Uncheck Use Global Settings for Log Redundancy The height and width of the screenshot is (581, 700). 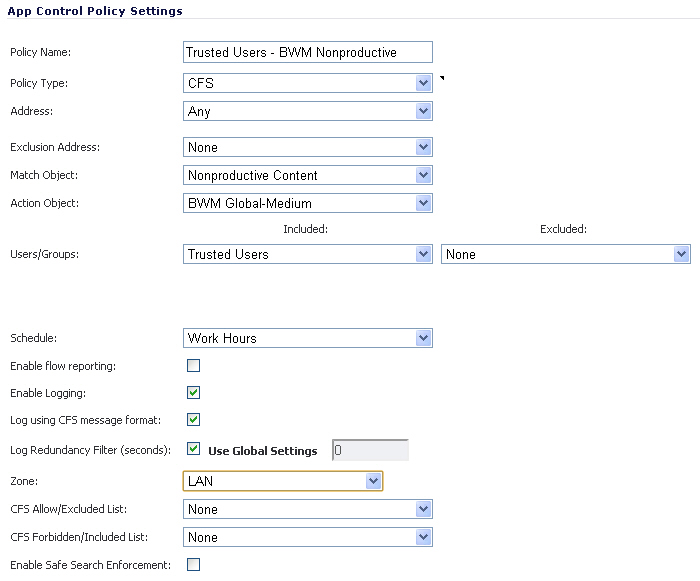(194, 450)
